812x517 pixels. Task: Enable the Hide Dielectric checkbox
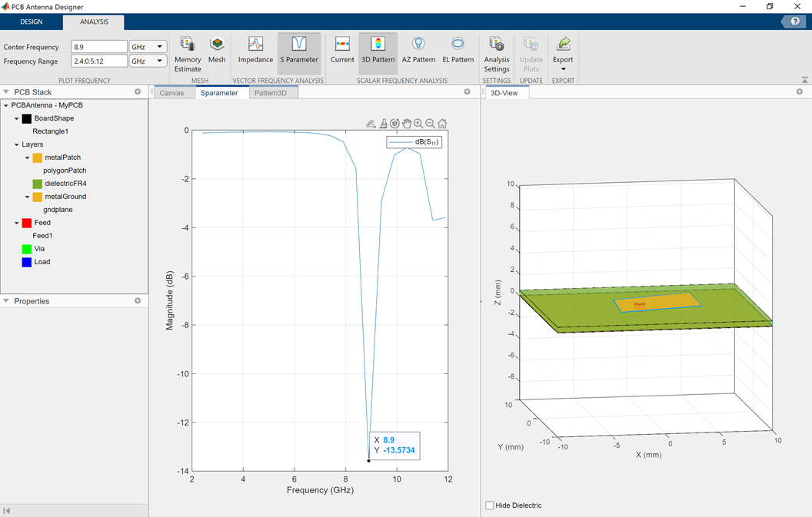490,505
